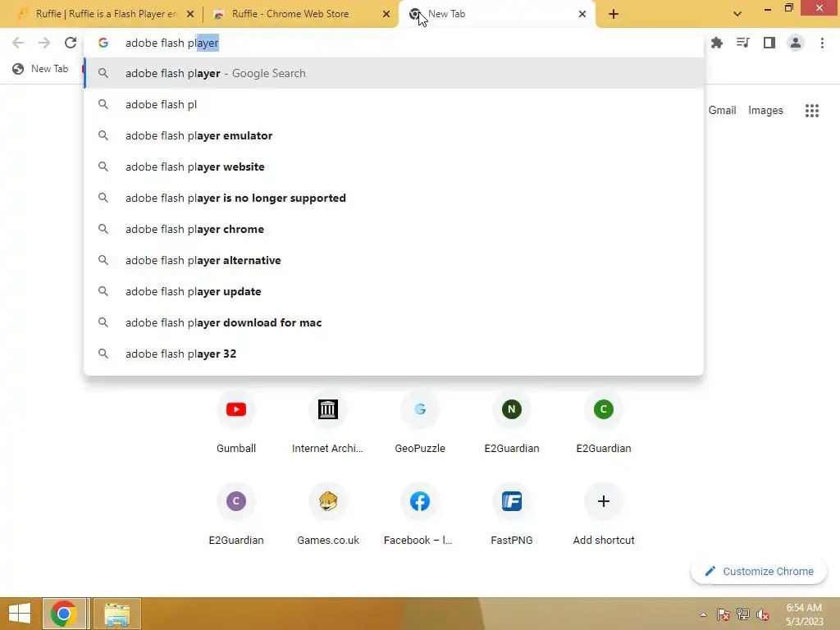Click the clock showing 6:54 AM
The width and height of the screenshot is (840, 630).
tap(804, 614)
